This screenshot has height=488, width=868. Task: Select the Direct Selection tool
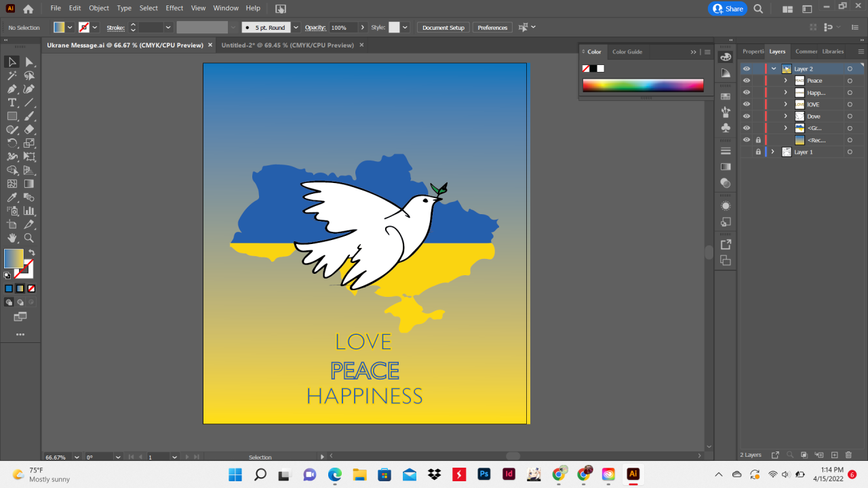29,62
